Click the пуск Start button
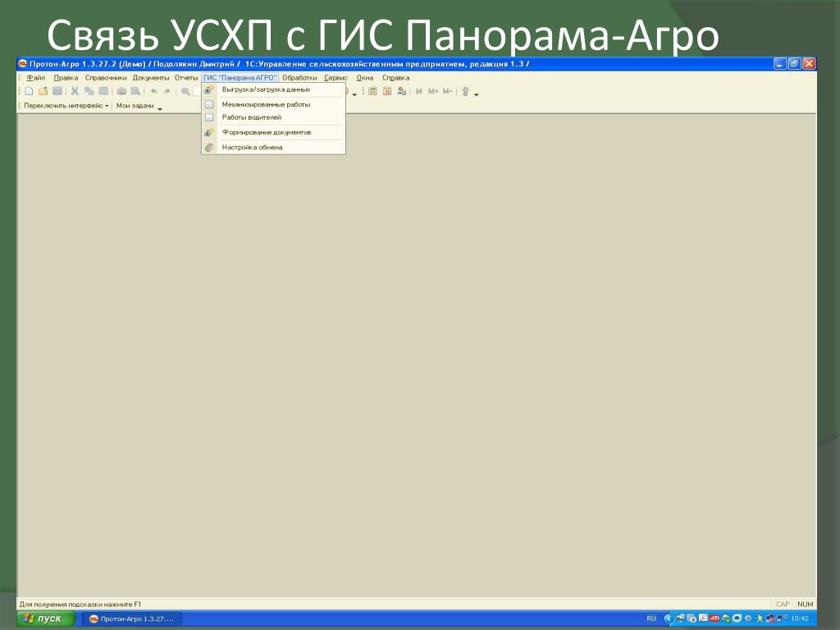 point(45,619)
